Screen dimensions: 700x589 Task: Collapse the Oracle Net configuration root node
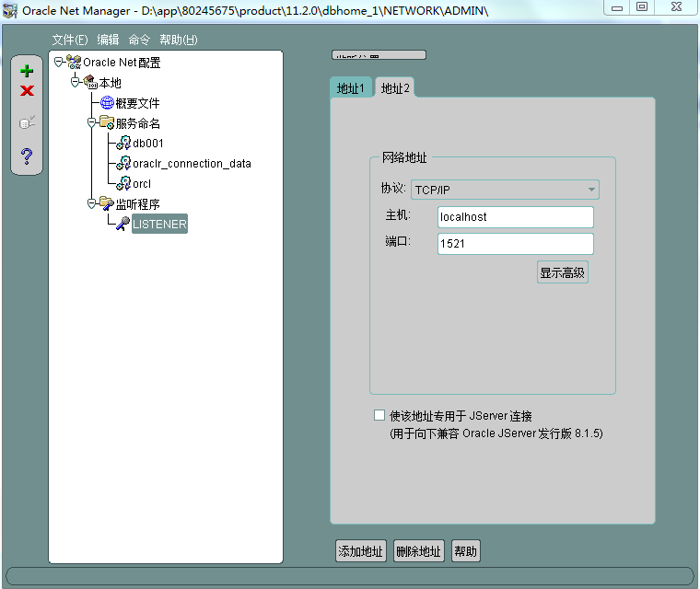pos(58,62)
